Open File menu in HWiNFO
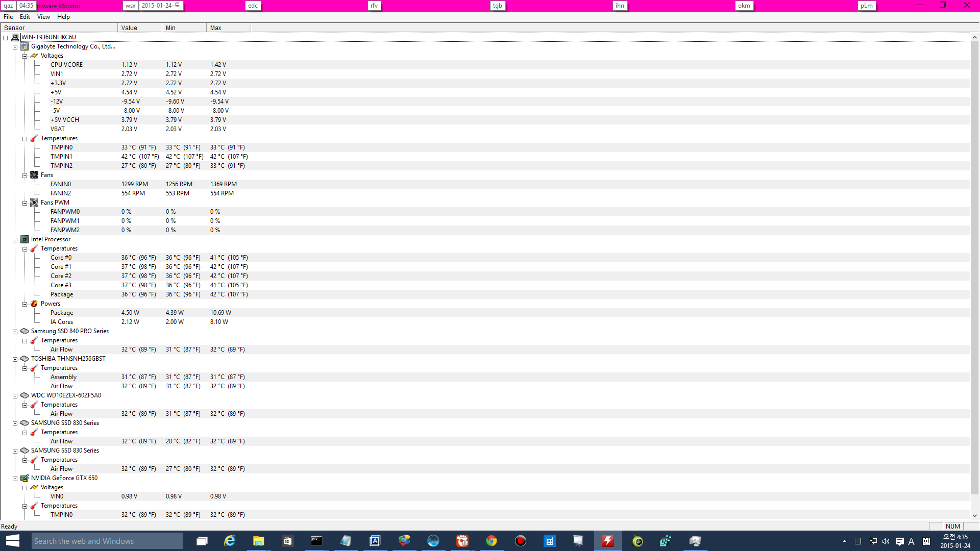980x551 pixels. pyautogui.click(x=8, y=17)
